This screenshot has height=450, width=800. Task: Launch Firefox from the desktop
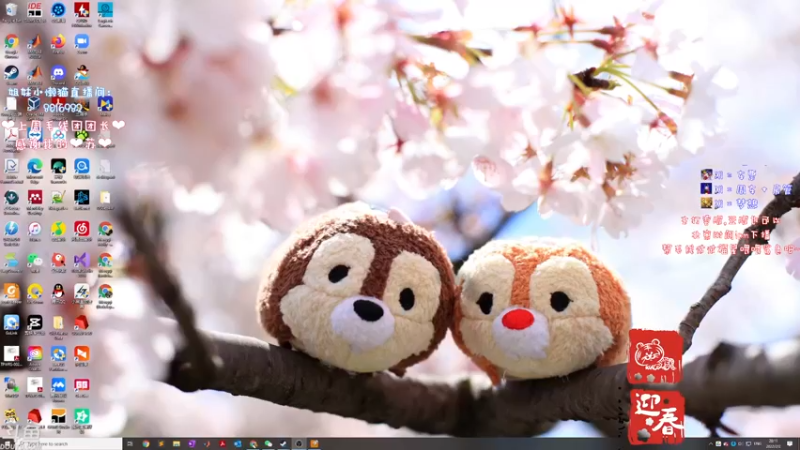pyautogui.click(x=58, y=41)
